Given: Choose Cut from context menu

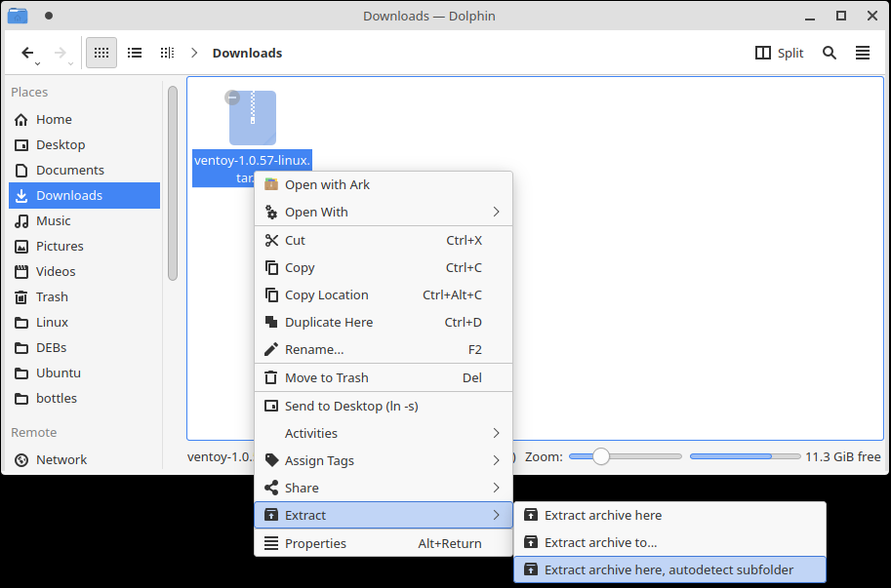Looking at the screenshot, I should [384, 241].
